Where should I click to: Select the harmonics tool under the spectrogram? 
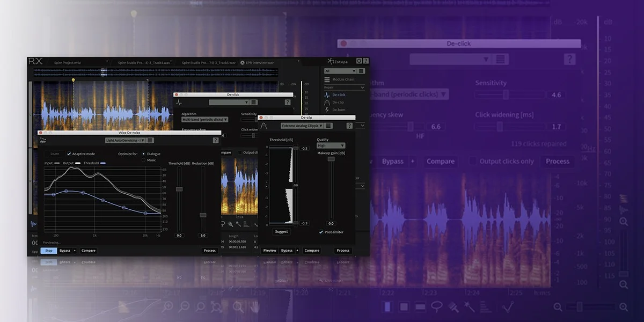(246, 224)
